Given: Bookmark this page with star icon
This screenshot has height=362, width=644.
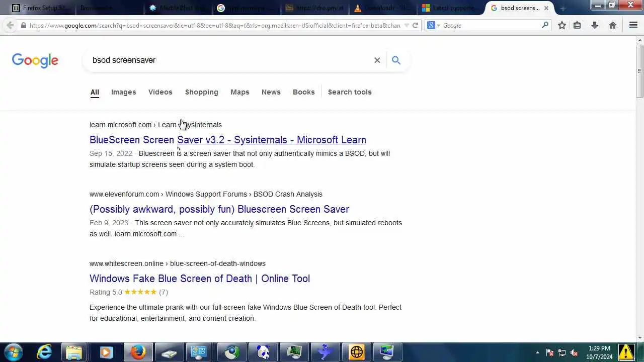Looking at the screenshot, I should (561, 25).
